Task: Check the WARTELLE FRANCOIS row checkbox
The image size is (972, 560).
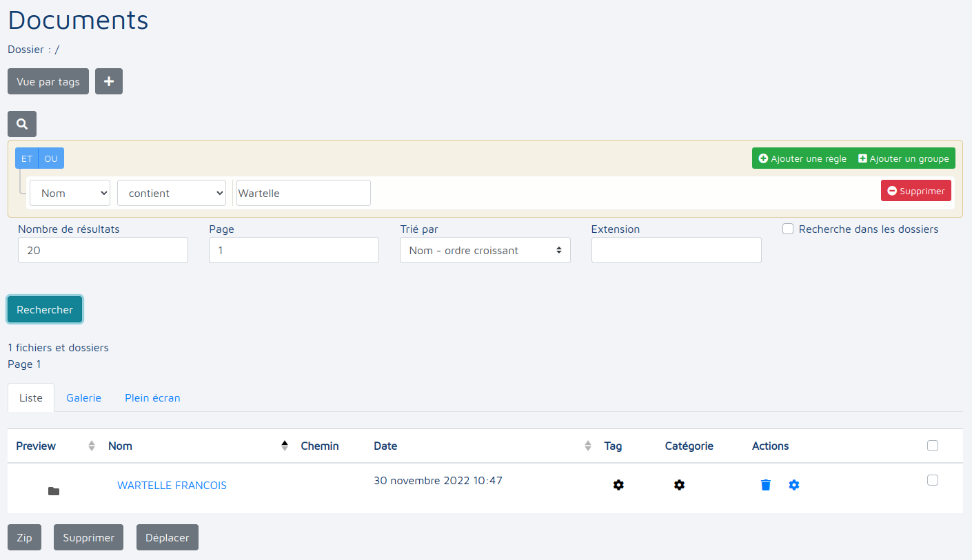Action: click(x=933, y=480)
